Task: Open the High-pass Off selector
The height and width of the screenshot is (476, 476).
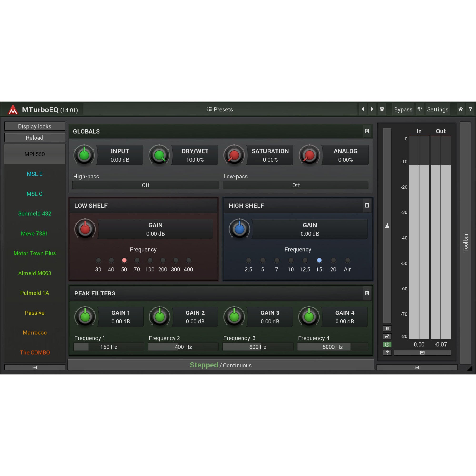Action: [146, 185]
